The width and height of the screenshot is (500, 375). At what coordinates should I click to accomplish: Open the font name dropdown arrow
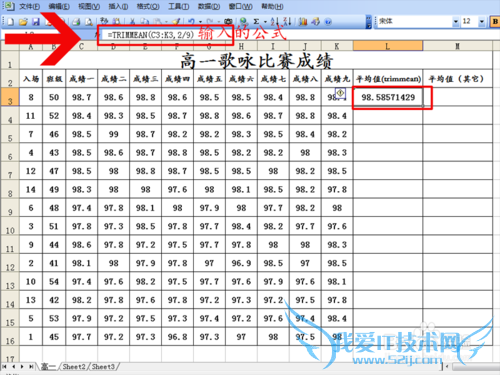coord(456,22)
